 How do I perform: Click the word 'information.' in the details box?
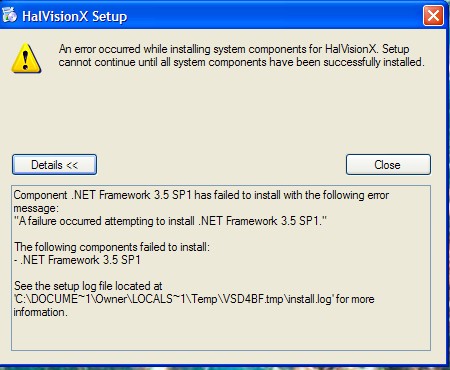(41, 312)
